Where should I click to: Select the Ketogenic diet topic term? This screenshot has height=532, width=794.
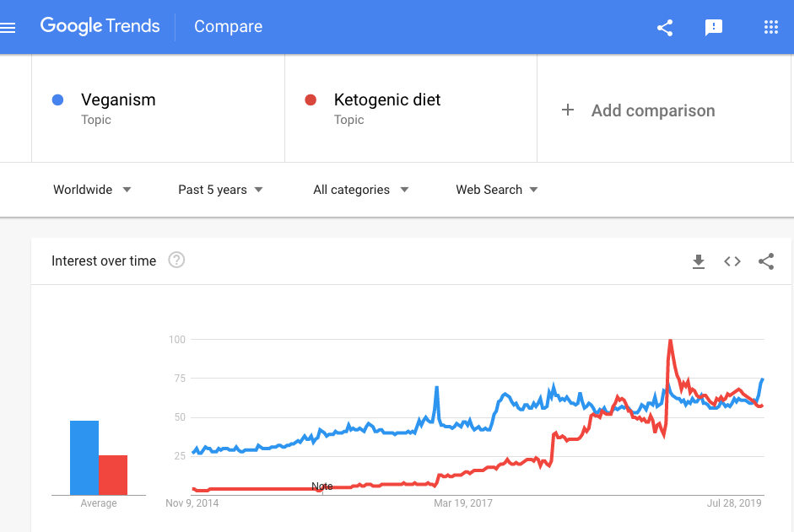tap(387, 100)
